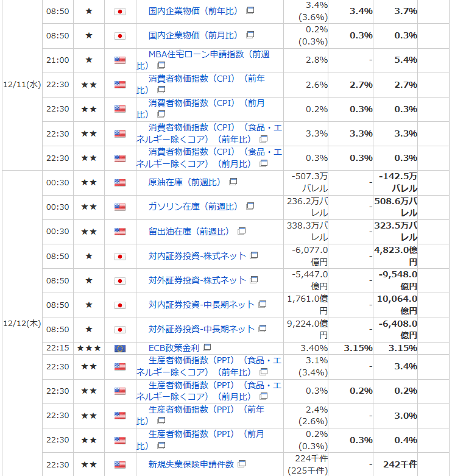Screen dimensions: 452x476
Task: Select result value 4,823.0億円
Action: coord(395,256)
